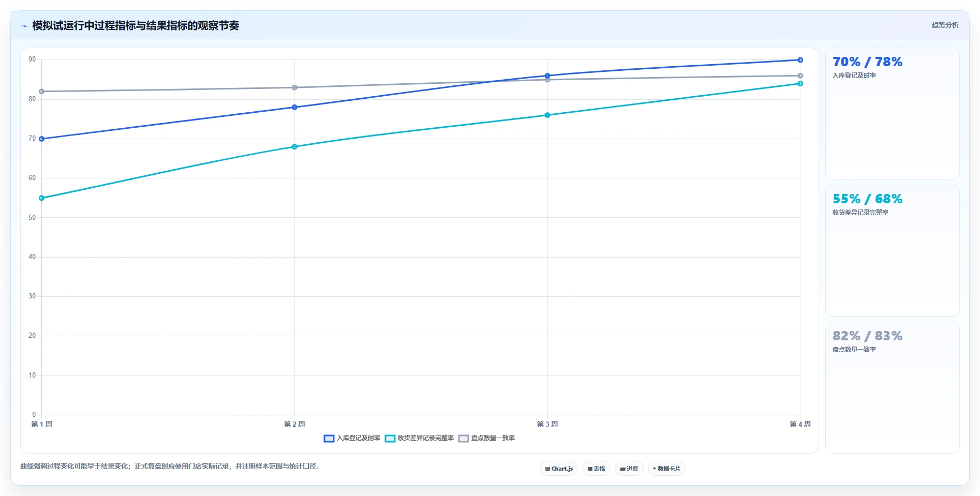Viewport: 980px width, 496px height.
Task: Click the blue line's 第 4 周 point at 90
Action: click(800, 60)
